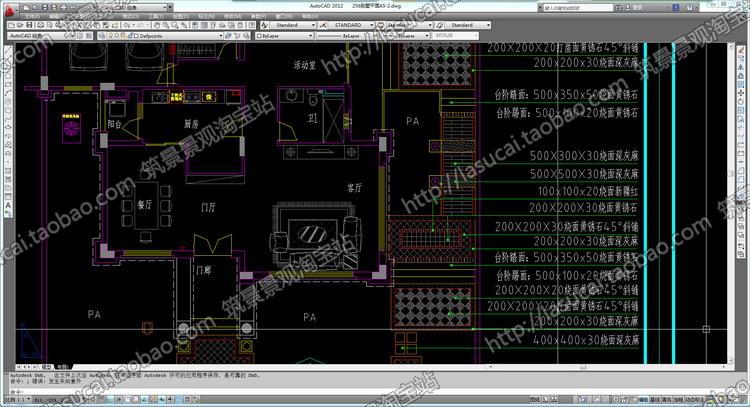This screenshot has width=750, height=407.
Task: Open the 工具 (Tools) menu
Action: coord(155,16)
